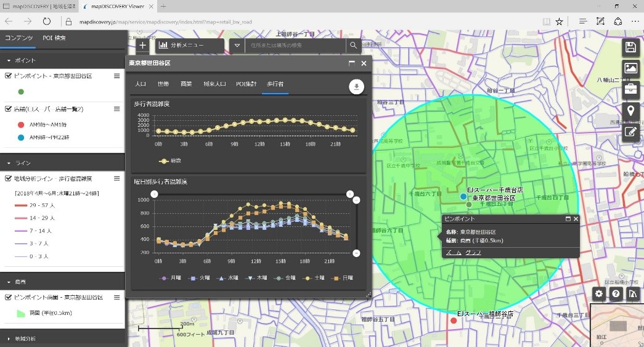Click the download chart data button
Image resolution: width=644 pixels, height=347 pixels.
[x=356, y=87]
